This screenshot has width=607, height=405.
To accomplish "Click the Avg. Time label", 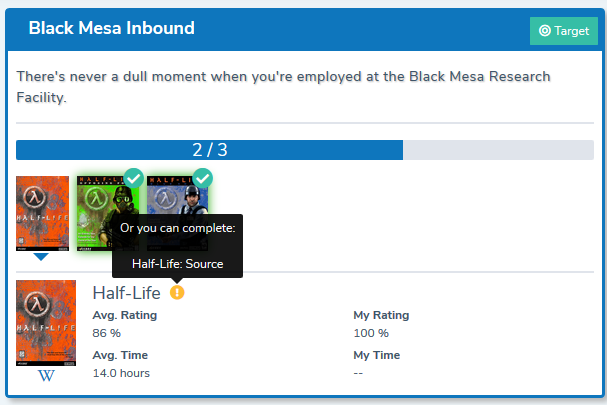I will point(120,355).
